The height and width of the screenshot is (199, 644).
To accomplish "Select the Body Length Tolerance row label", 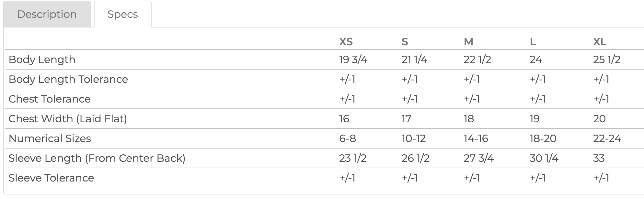I will 68,79.
